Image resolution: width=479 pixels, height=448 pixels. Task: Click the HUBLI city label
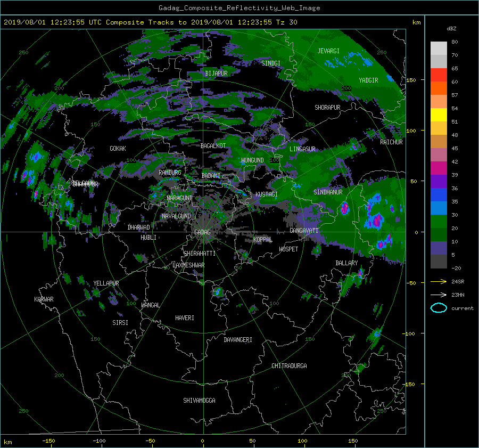tap(148, 238)
